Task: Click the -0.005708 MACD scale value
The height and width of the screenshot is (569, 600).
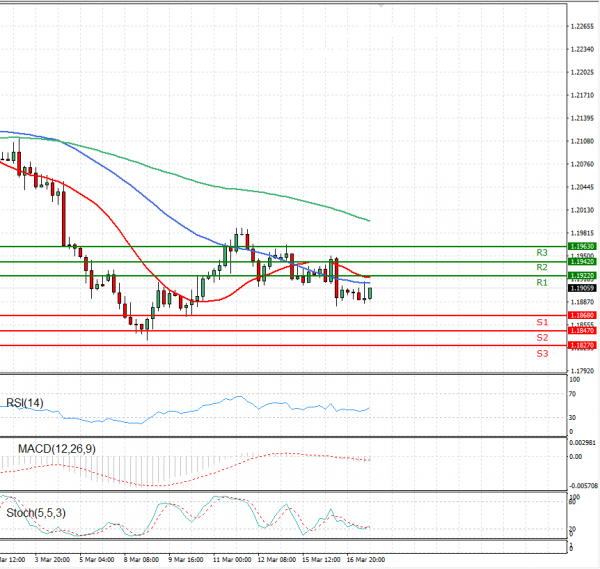Action: coord(583,486)
